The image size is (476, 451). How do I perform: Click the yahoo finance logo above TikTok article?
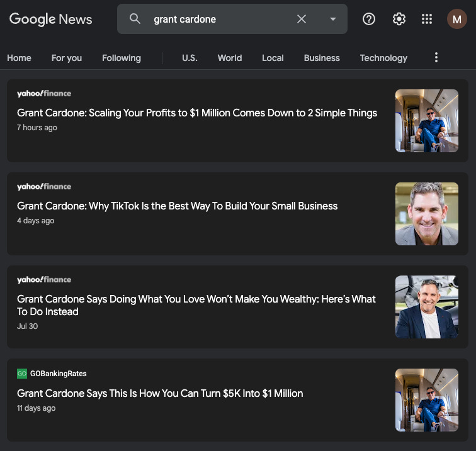(44, 187)
